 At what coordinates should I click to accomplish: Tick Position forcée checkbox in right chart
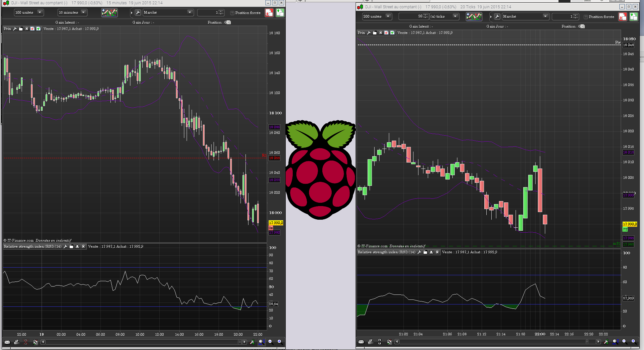tap(586, 17)
